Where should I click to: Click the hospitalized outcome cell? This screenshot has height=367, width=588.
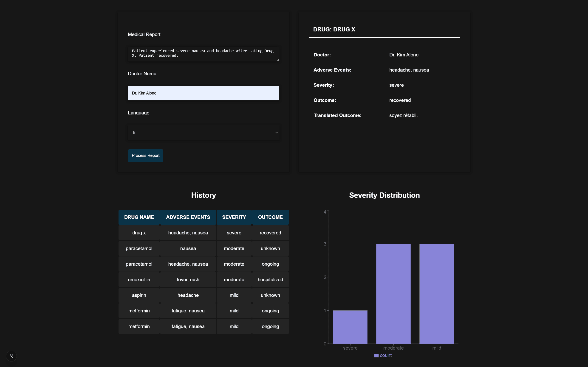pyautogui.click(x=270, y=280)
